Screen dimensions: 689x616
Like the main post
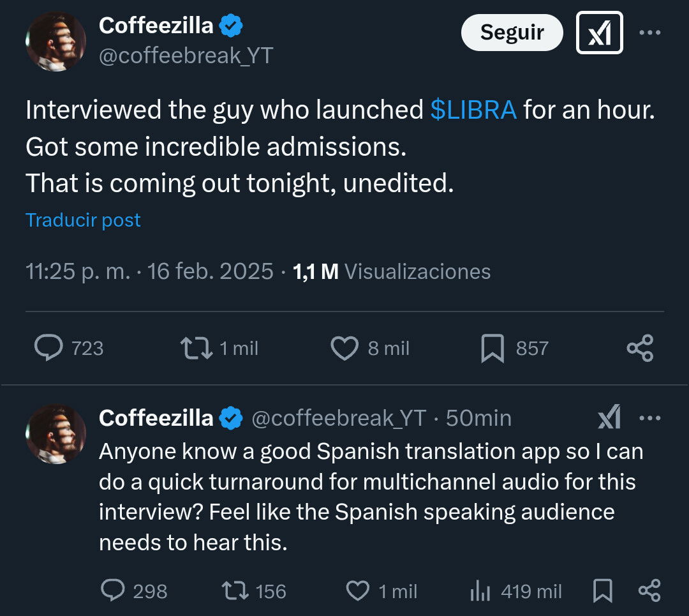345,348
